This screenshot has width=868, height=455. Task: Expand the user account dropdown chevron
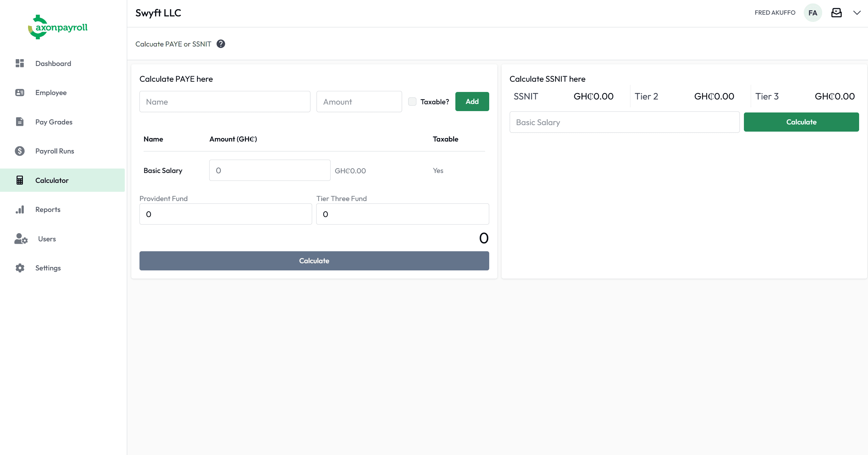click(857, 13)
